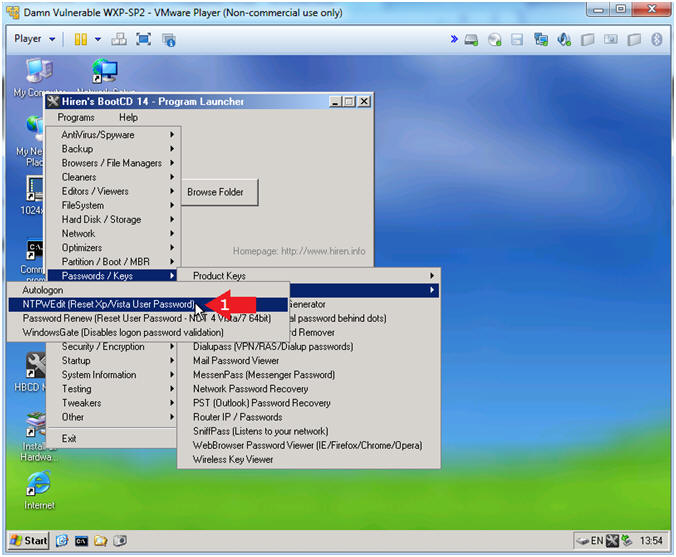This screenshot has width=676, height=557.
Task: Select the Passwords / Keys menu entry
Action: click(113, 276)
